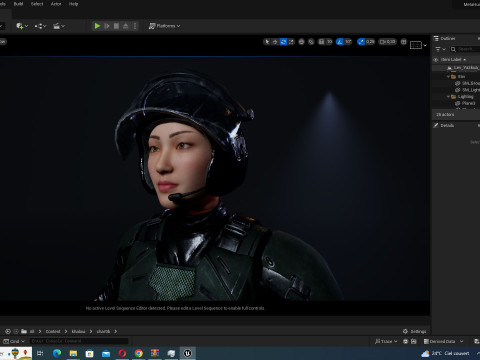Viewport: 480px width, 360px height.
Task: Start Play in Editor with green arrow
Action: point(97,26)
